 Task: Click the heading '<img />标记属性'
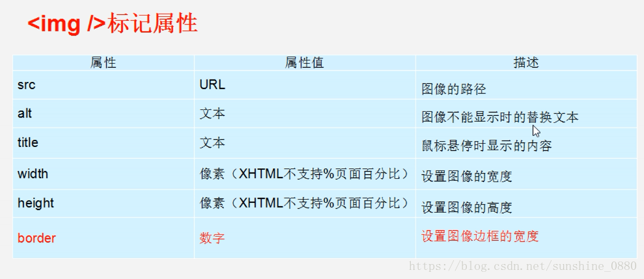click(x=113, y=24)
